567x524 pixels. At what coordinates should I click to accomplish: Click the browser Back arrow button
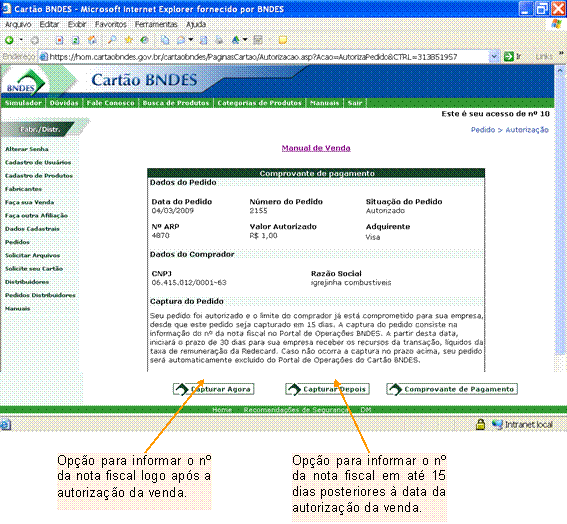9,40
